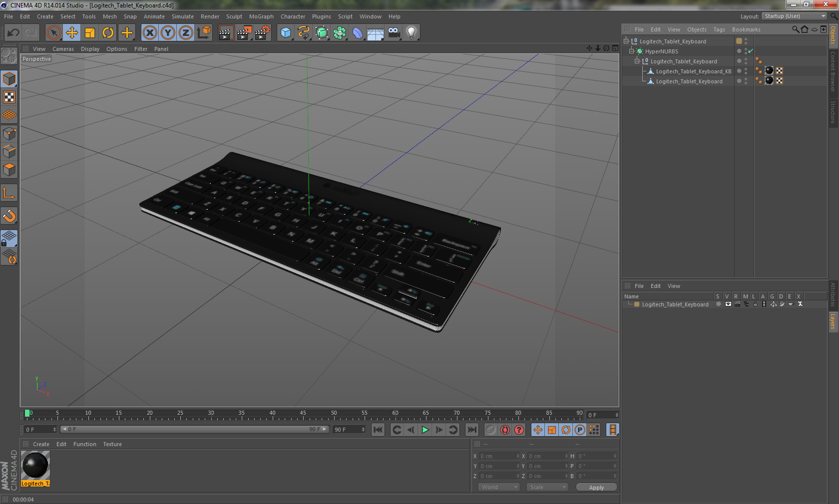The height and width of the screenshot is (504, 839).
Task: Select the Live Selection tool
Action: pyautogui.click(x=54, y=33)
